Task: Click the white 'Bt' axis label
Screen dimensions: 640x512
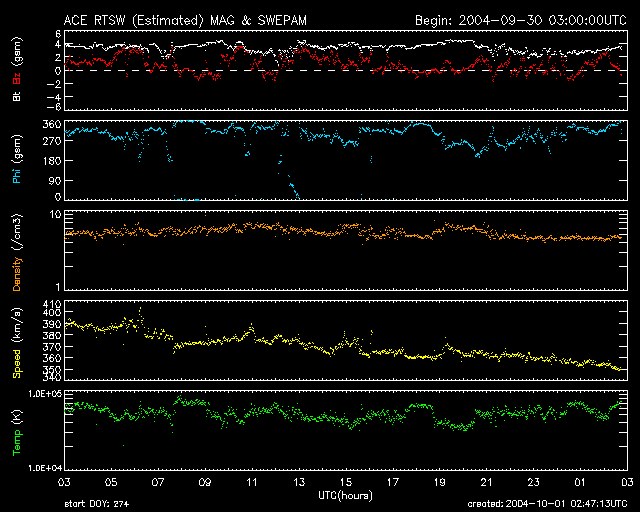Action: coord(17,96)
